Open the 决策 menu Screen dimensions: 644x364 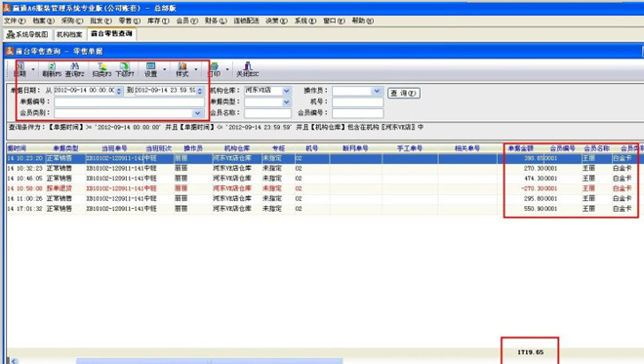click(276, 20)
